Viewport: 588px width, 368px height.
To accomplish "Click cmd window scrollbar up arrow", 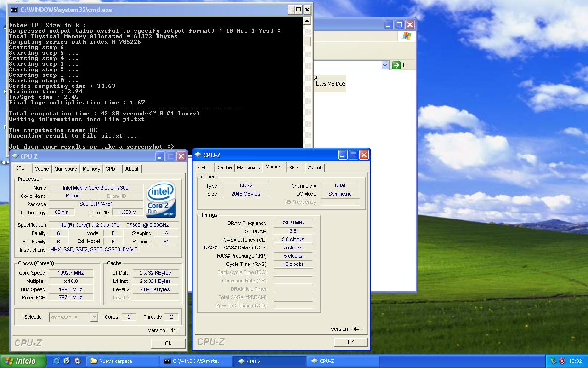I will (x=307, y=21).
